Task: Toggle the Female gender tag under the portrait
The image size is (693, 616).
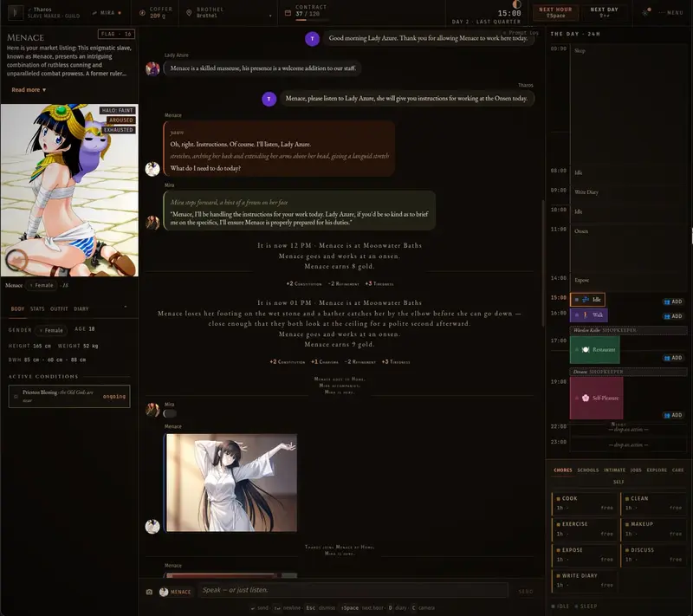Action: (x=41, y=285)
